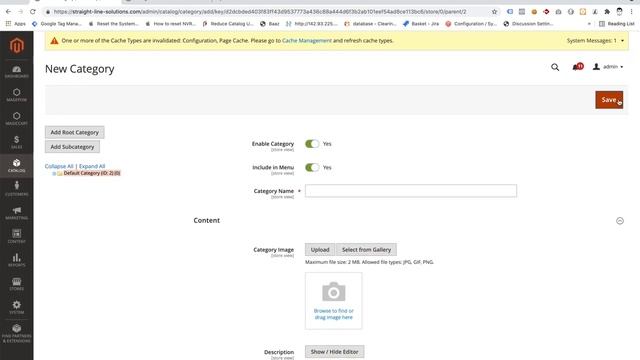Click the Upload image button
640x360 pixels.
[320, 249]
